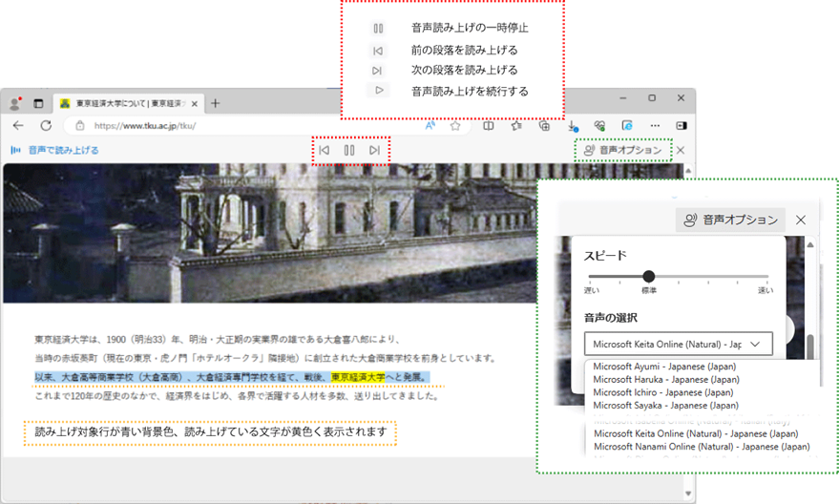The image size is (839, 504).
Task: Read the previous paragraph with the browser bar button
Action: (x=325, y=151)
